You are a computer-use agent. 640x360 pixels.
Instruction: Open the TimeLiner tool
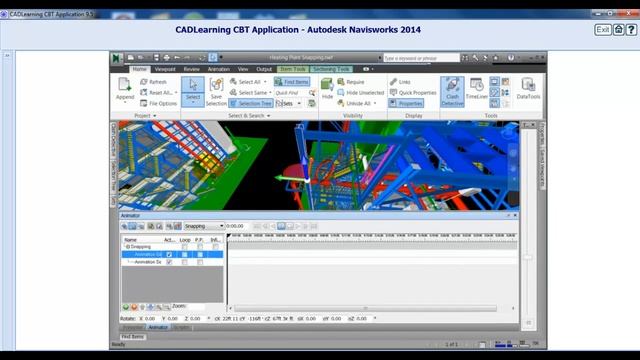pyautogui.click(x=477, y=89)
